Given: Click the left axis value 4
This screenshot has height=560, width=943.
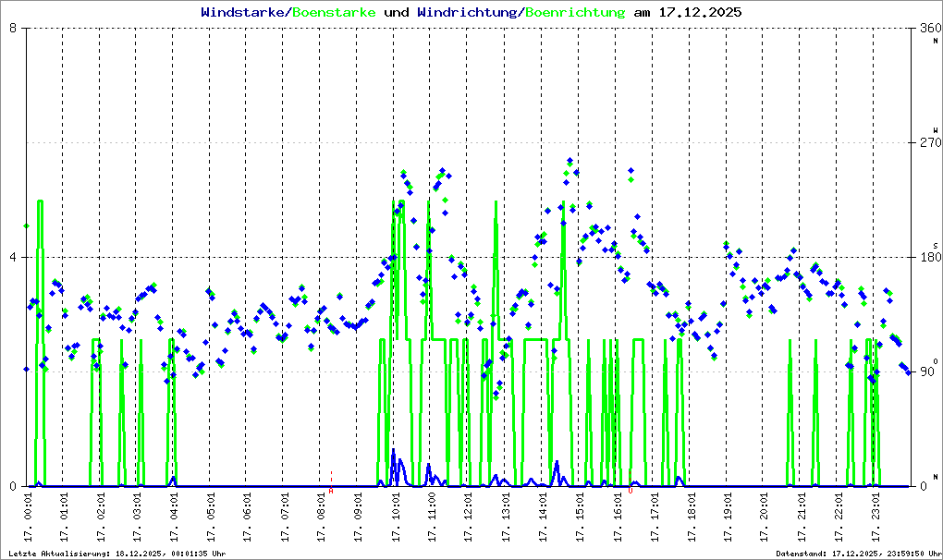Looking at the screenshot, I should pyautogui.click(x=13, y=257).
